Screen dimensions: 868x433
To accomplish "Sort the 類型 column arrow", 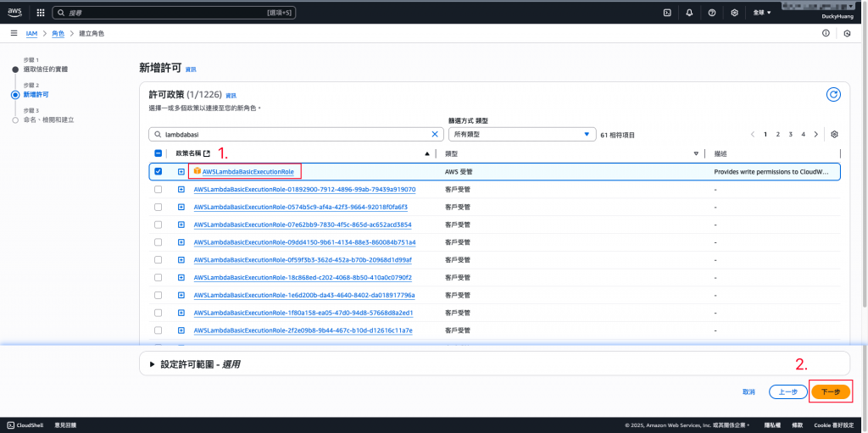I will point(696,154).
